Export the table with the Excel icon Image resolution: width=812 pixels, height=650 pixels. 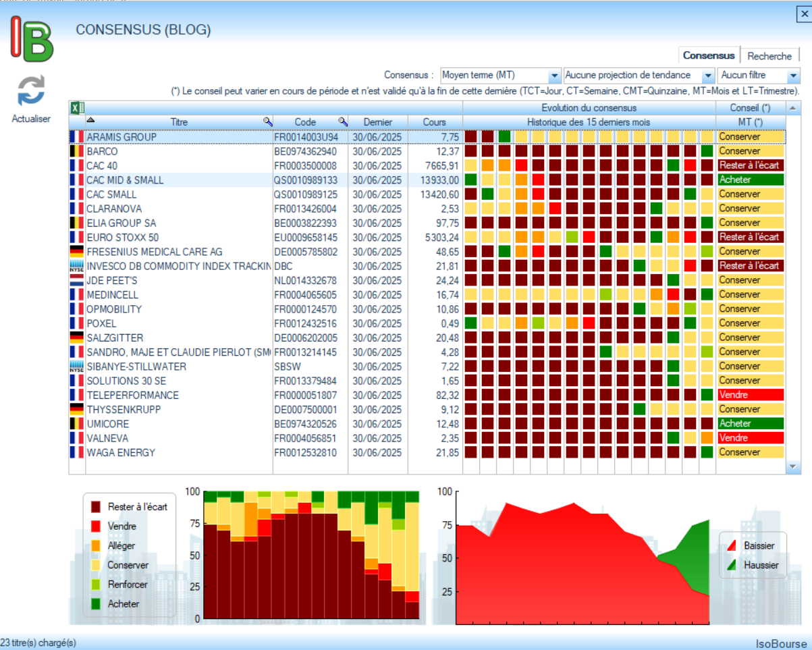coord(76,107)
